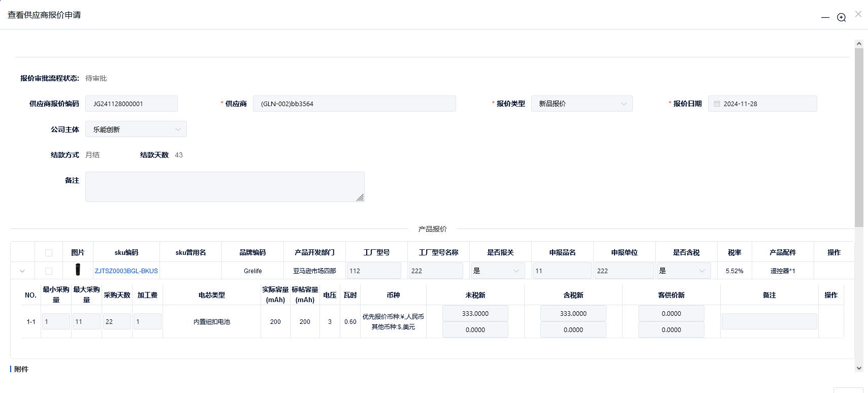This screenshot has width=868, height=393.
Task: Open the 报价类型 dropdown
Action: point(582,104)
